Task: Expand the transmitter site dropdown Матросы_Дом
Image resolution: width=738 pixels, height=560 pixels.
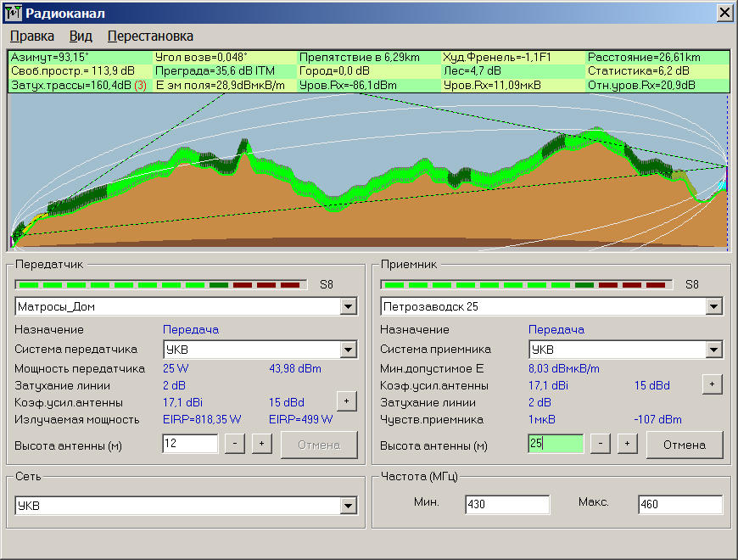Action: point(348,306)
